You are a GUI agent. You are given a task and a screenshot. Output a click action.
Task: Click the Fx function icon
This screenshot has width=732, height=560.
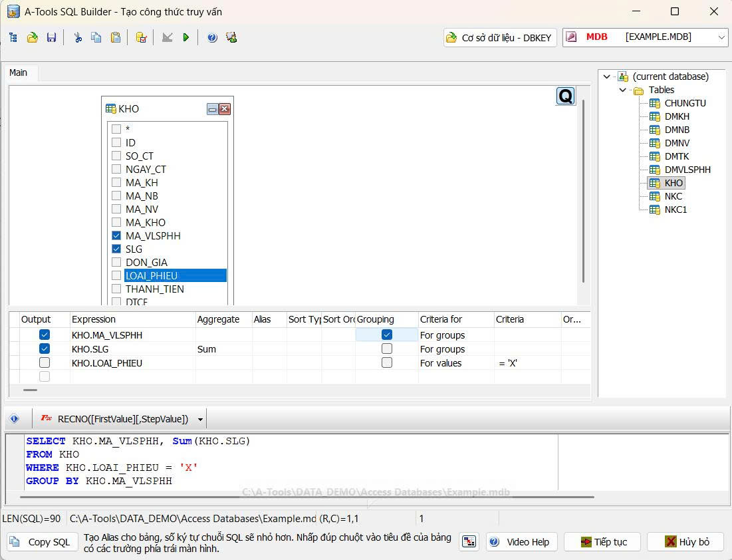pos(46,419)
